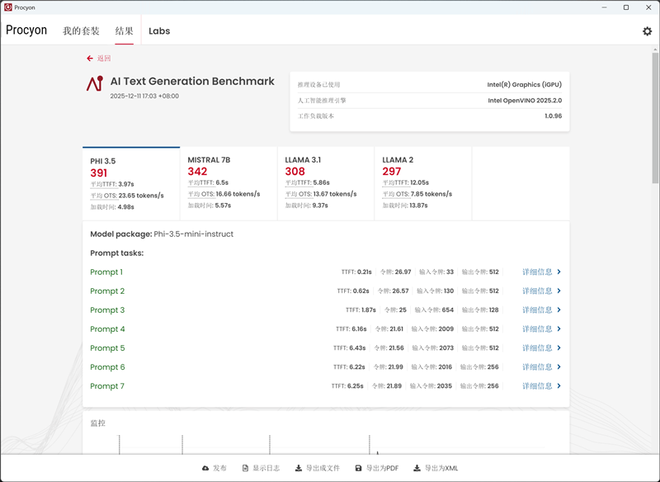Click the 返回 back link
The height and width of the screenshot is (482, 660).
click(104, 59)
